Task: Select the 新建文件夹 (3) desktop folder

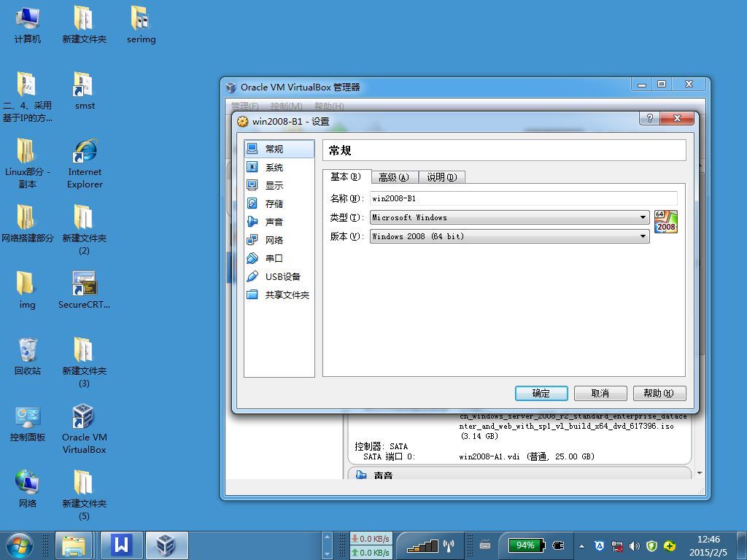Action: click(85, 363)
